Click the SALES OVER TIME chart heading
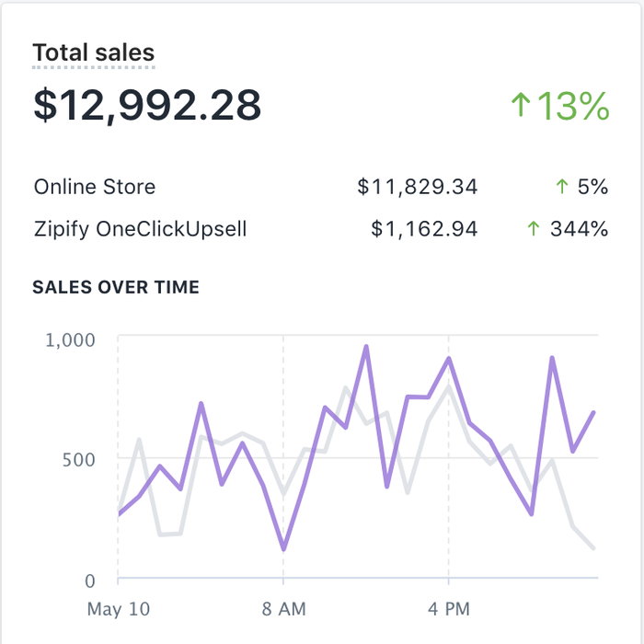This screenshot has width=644, height=644. (116, 287)
